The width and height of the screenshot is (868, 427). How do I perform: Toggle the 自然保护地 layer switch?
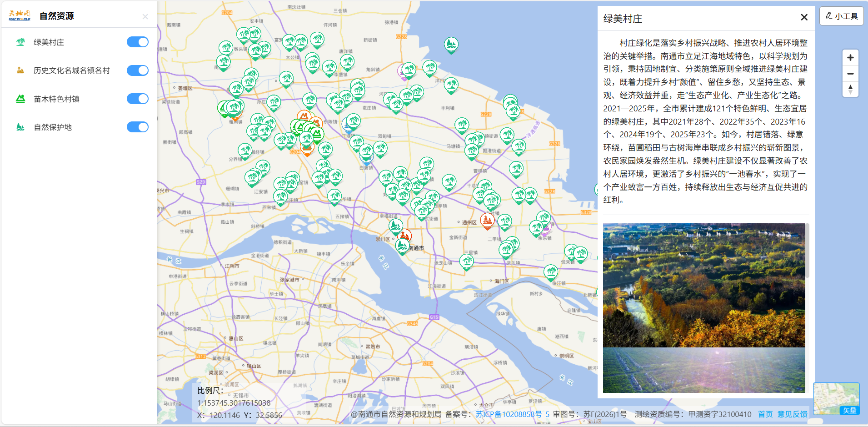[137, 127]
